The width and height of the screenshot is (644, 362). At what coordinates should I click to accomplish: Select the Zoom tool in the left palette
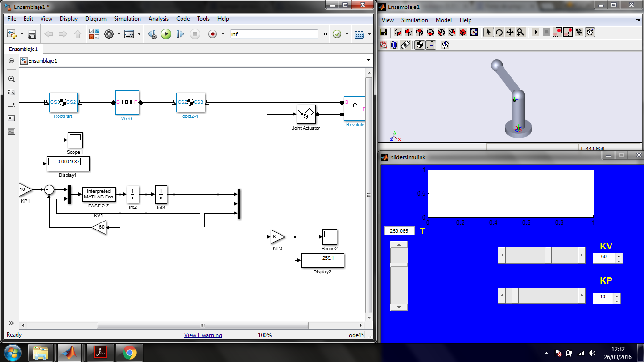click(11, 79)
